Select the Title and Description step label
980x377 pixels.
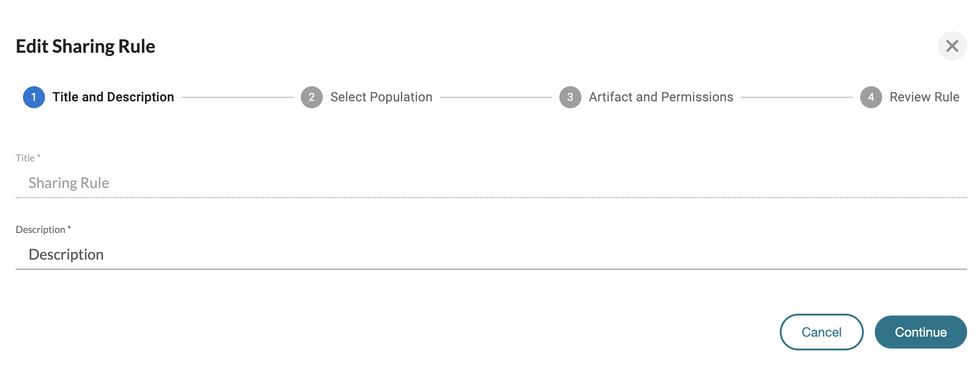[x=113, y=97]
